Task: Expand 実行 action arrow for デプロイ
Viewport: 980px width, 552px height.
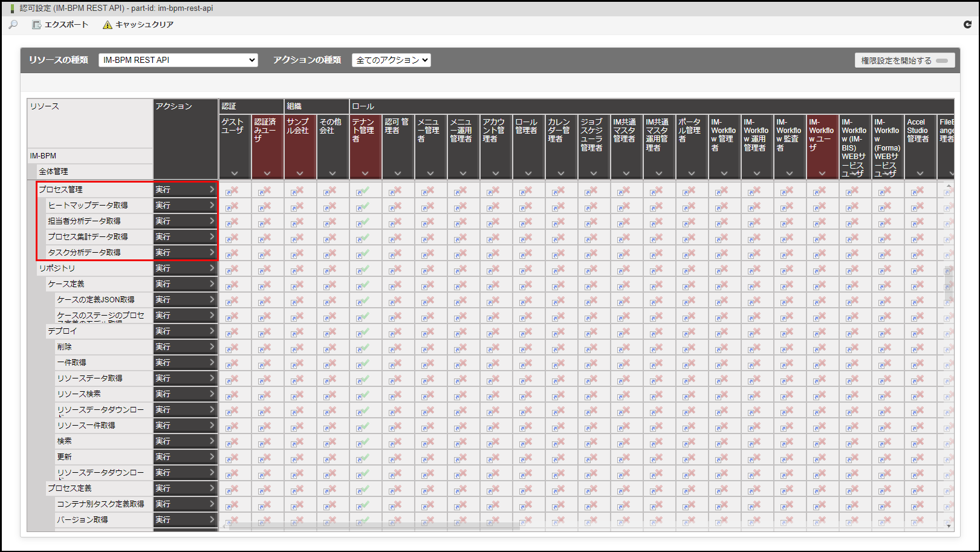Action: pos(212,331)
